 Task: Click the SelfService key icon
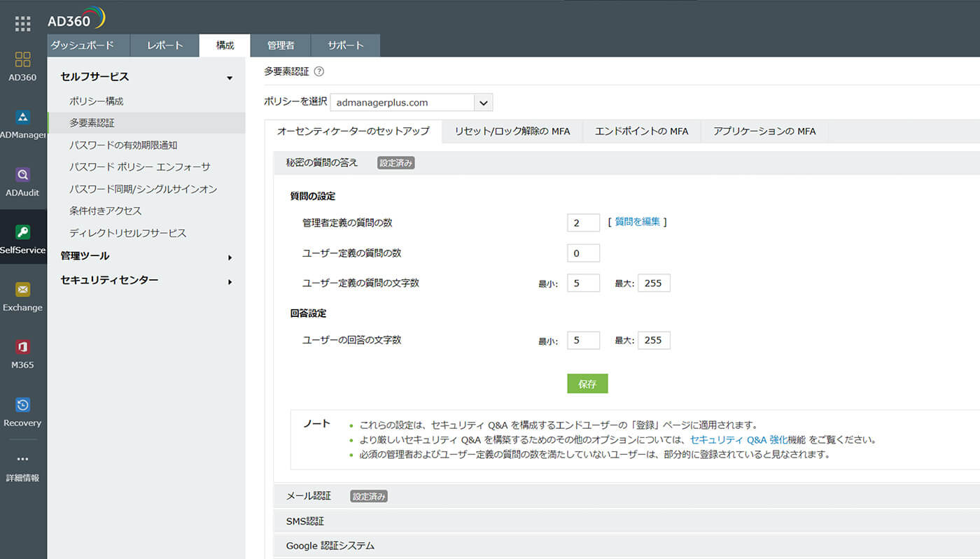pos(23,231)
